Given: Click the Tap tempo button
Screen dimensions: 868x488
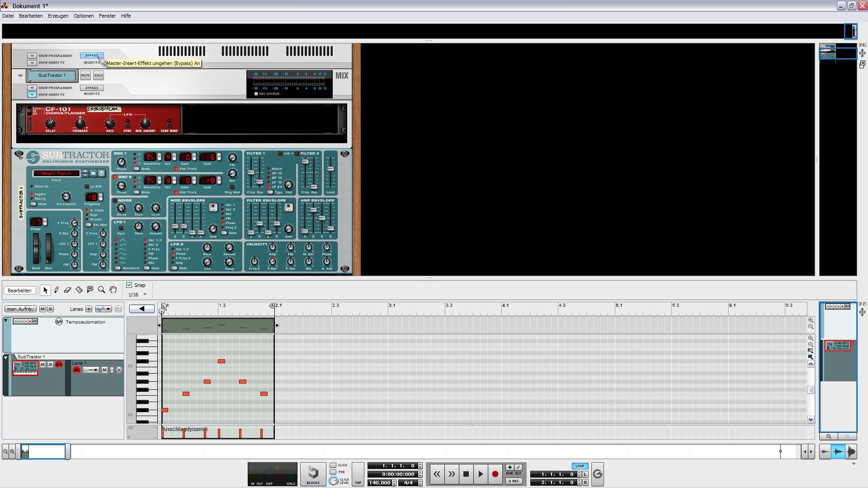Looking at the screenshot, I should point(358,474).
